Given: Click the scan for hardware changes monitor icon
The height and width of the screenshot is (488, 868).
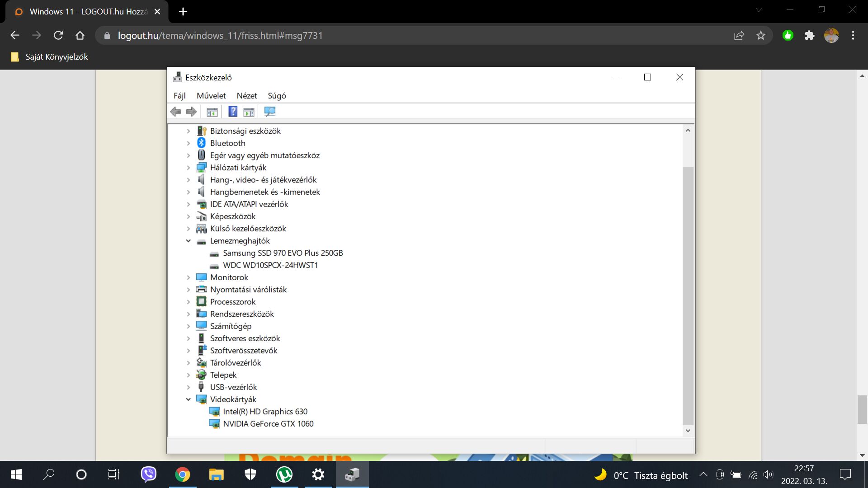Looking at the screenshot, I should click(270, 112).
